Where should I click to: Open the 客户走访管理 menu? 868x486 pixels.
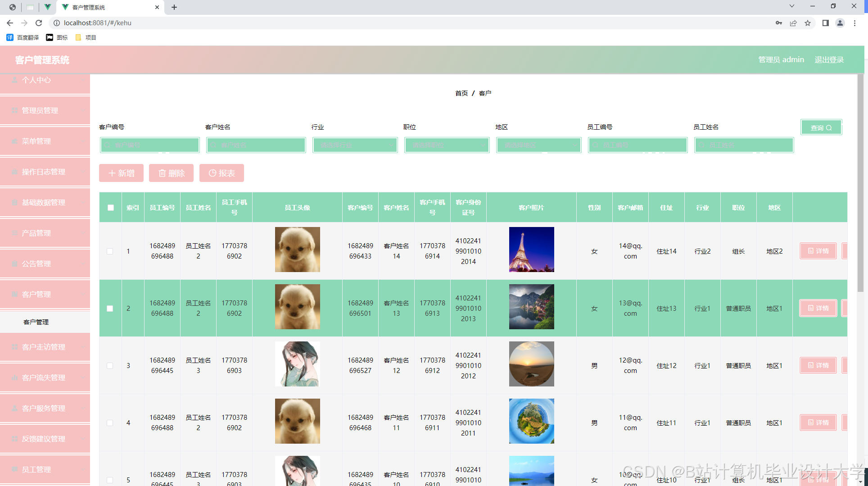[45, 347]
